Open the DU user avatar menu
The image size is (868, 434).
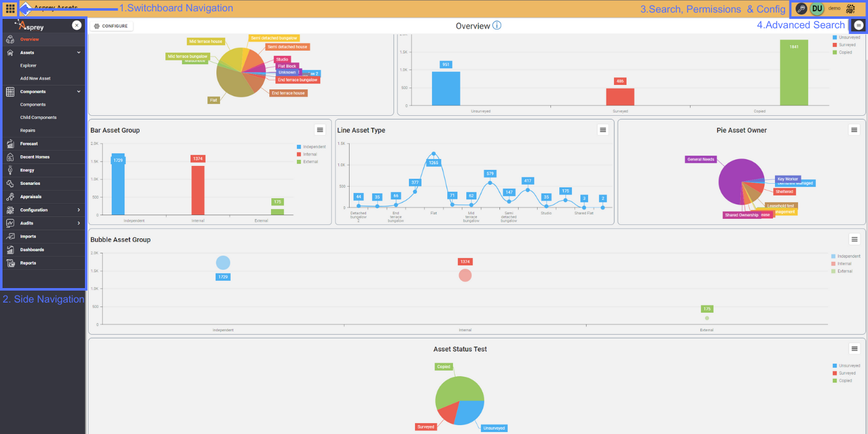(x=817, y=9)
